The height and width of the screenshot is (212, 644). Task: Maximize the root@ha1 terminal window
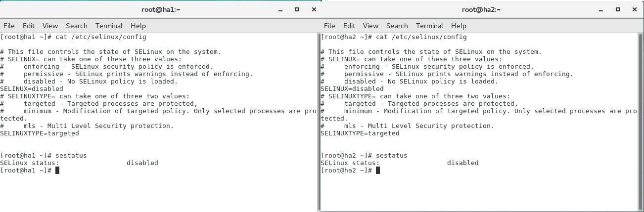coord(297,9)
